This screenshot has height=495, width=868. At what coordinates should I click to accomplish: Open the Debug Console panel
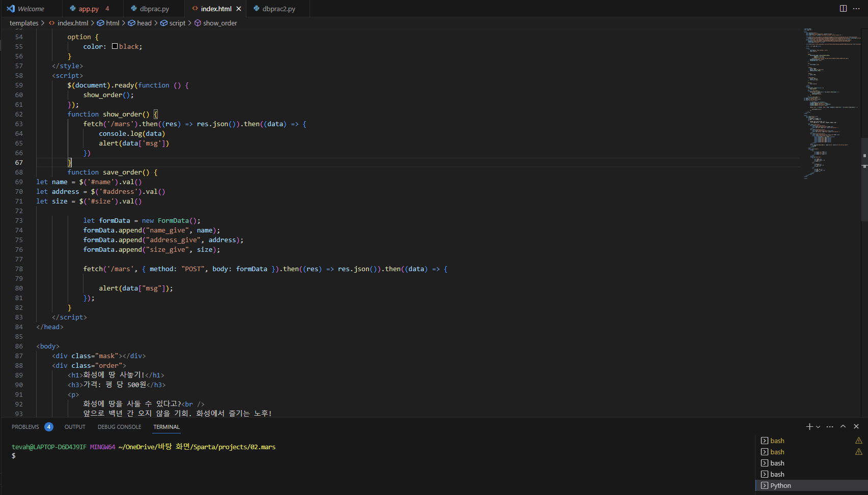point(120,427)
